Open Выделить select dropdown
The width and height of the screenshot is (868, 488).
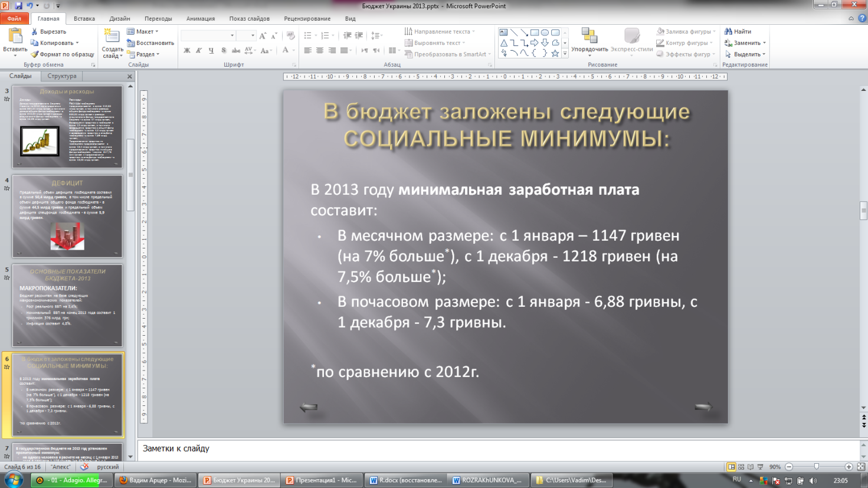[x=745, y=54]
